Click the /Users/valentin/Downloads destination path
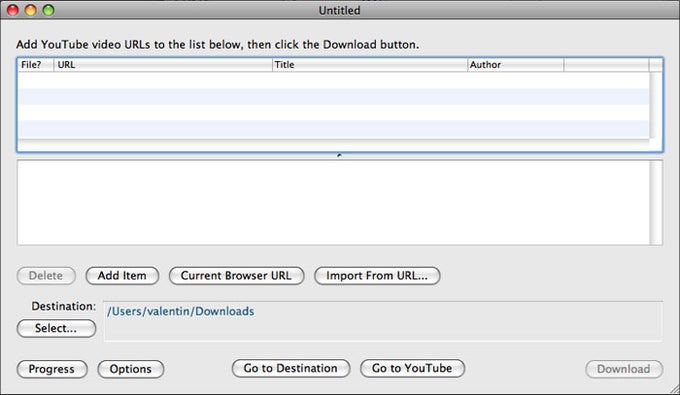 pos(180,311)
